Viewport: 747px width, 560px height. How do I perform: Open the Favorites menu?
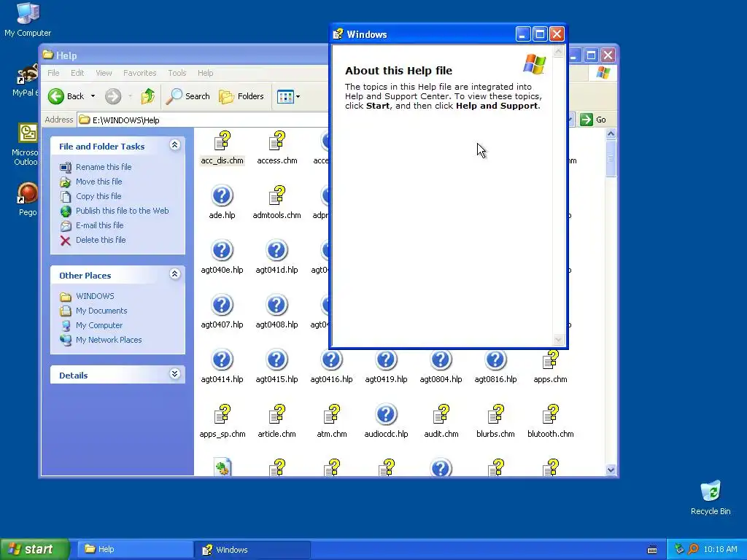tap(139, 73)
